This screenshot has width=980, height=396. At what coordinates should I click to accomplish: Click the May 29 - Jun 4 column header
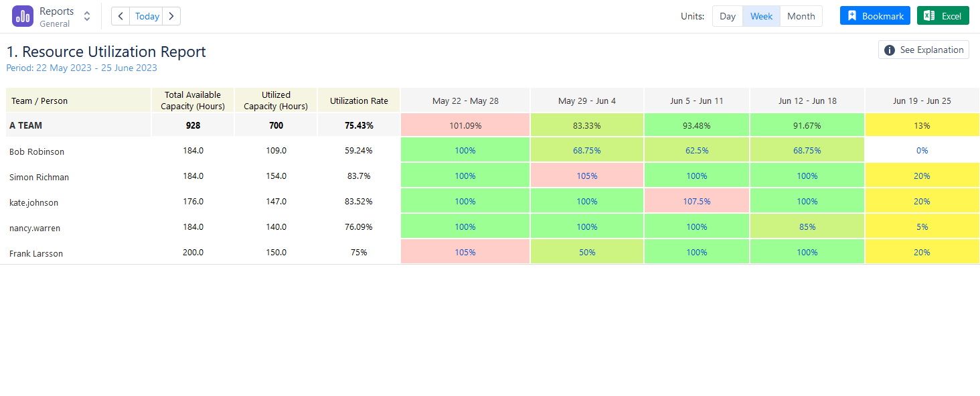click(587, 101)
